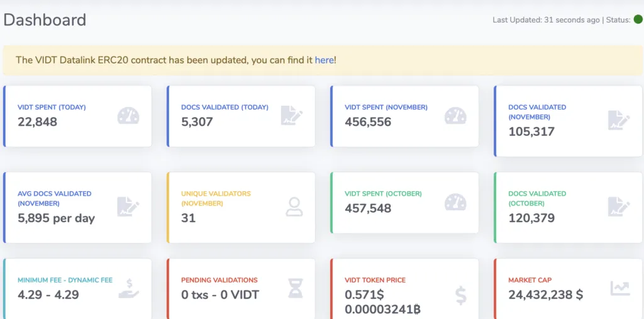Click the 'DOCS VALIDATED (OCTOBER)' label
This screenshot has width=644, height=319.
click(537, 199)
